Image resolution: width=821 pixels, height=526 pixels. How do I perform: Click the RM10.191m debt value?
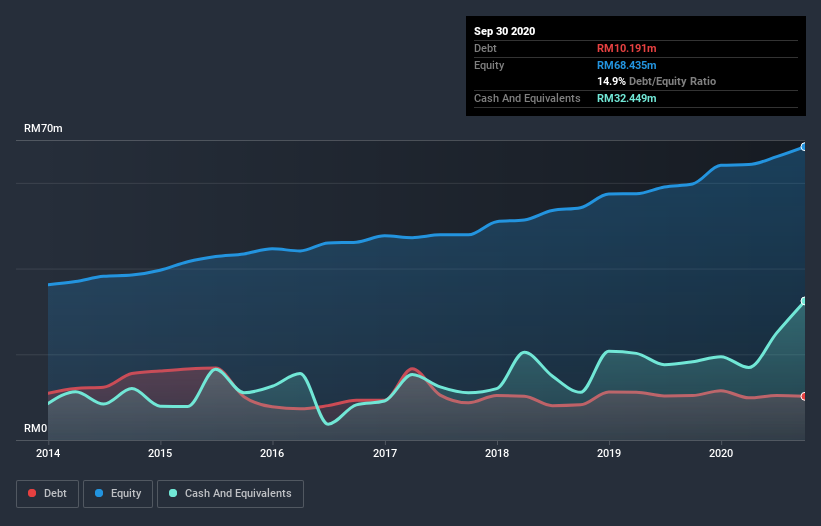click(627, 48)
